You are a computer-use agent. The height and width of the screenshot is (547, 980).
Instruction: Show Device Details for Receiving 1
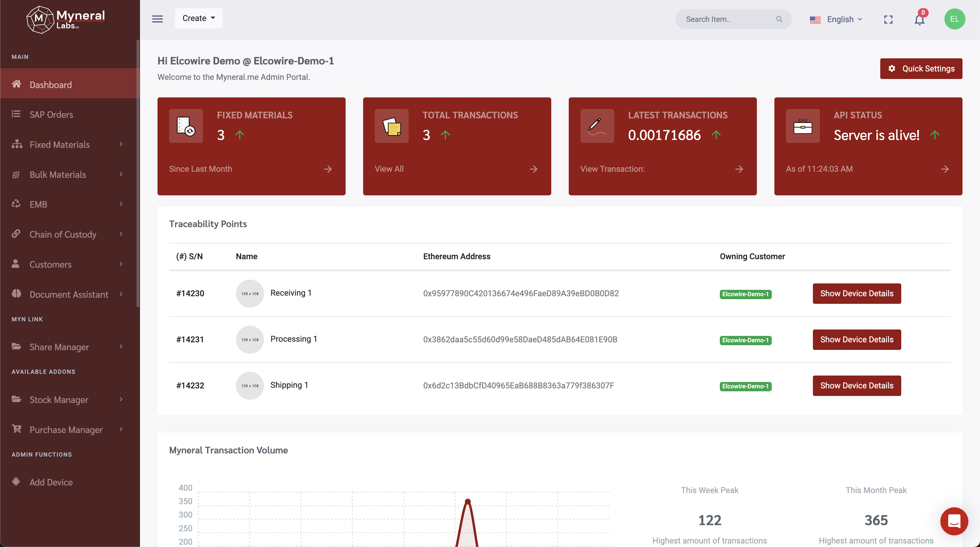click(x=857, y=293)
